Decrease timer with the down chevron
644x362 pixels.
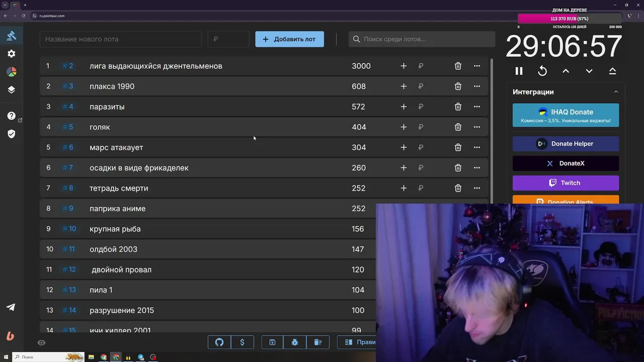pos(589,71)
